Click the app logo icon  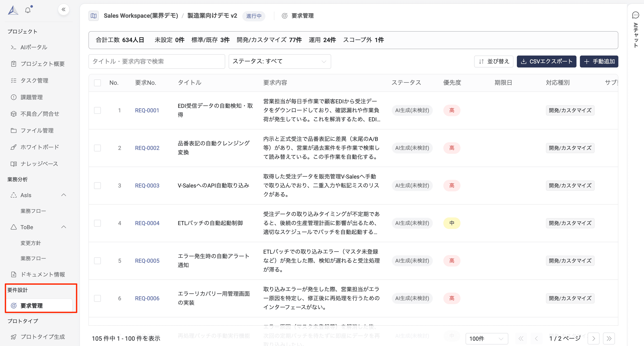[13, 10]
